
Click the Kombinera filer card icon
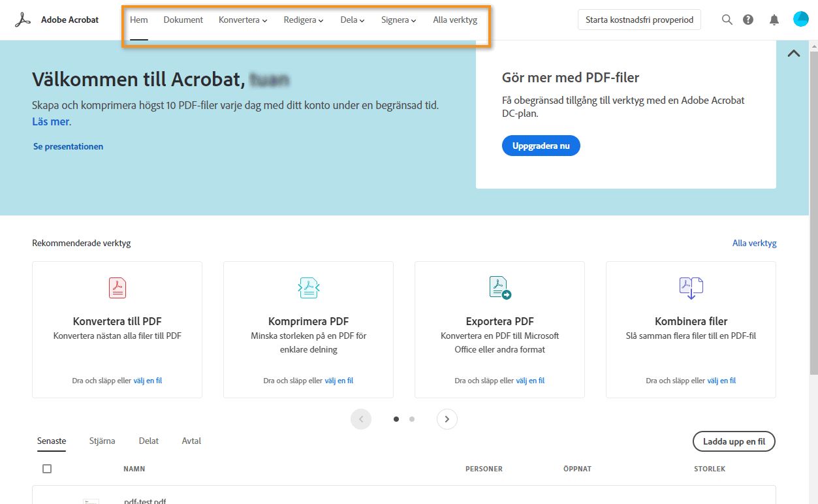pyautogui.click(x=691, y=287)
